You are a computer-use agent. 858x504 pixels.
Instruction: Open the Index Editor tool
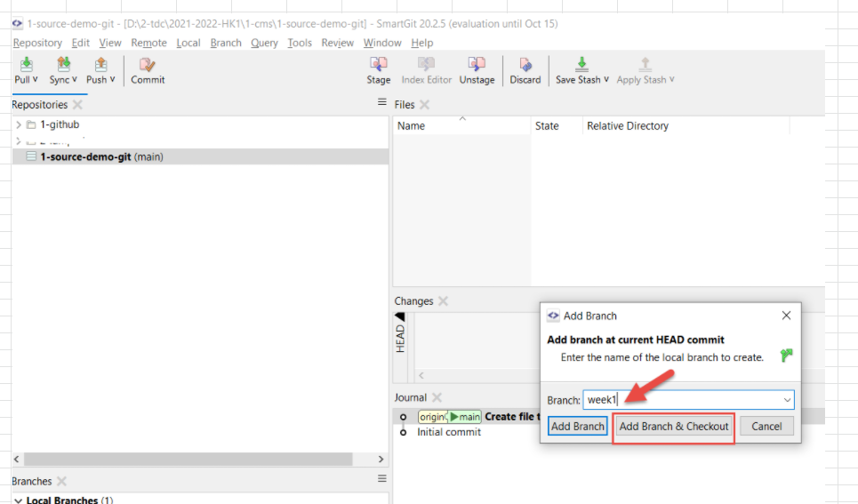[x=426, y=70]
